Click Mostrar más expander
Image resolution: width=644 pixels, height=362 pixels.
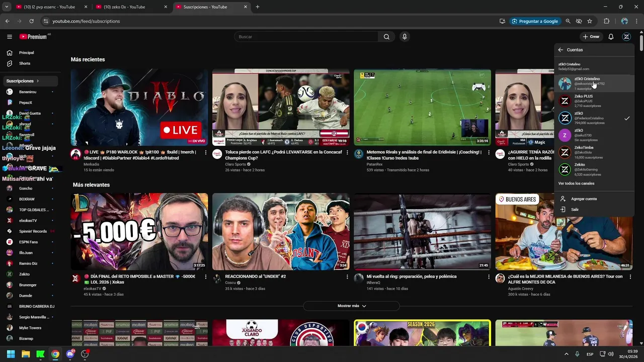351,306
